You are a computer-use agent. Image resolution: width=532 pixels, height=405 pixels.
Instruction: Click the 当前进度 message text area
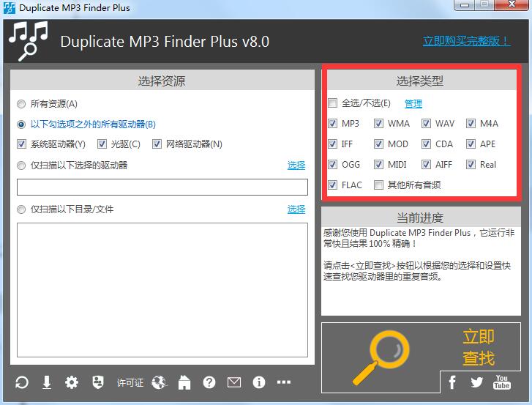coord(421,271)
